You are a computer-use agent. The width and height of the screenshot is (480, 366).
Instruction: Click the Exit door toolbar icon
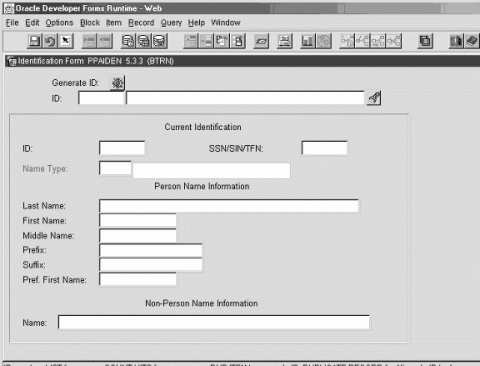coord(456,41)
